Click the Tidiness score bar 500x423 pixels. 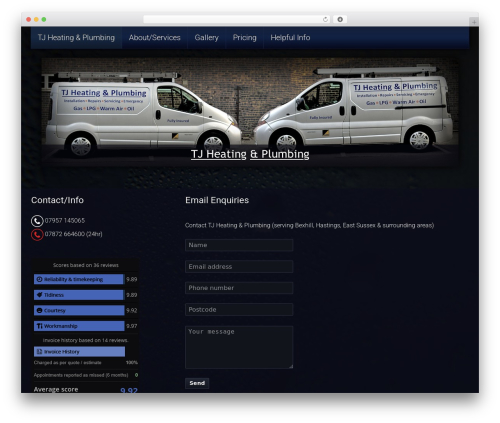point(79,295)
